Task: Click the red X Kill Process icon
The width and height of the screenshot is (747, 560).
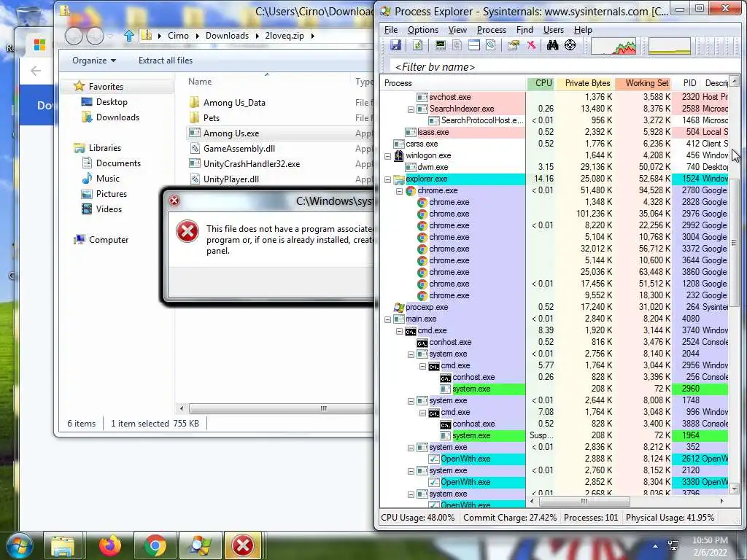Action: (531, 45)
